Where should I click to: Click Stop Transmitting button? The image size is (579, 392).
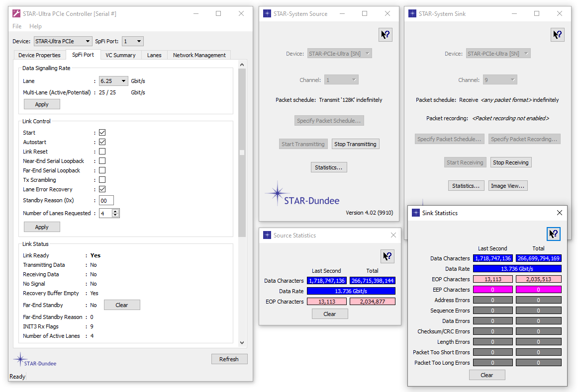[x=355, y=144]
